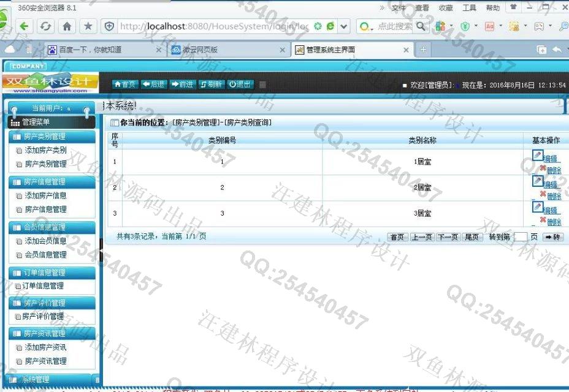Go to browser home page icon
This screenshot has height=392, width=569.
click(x=67, y=26)
